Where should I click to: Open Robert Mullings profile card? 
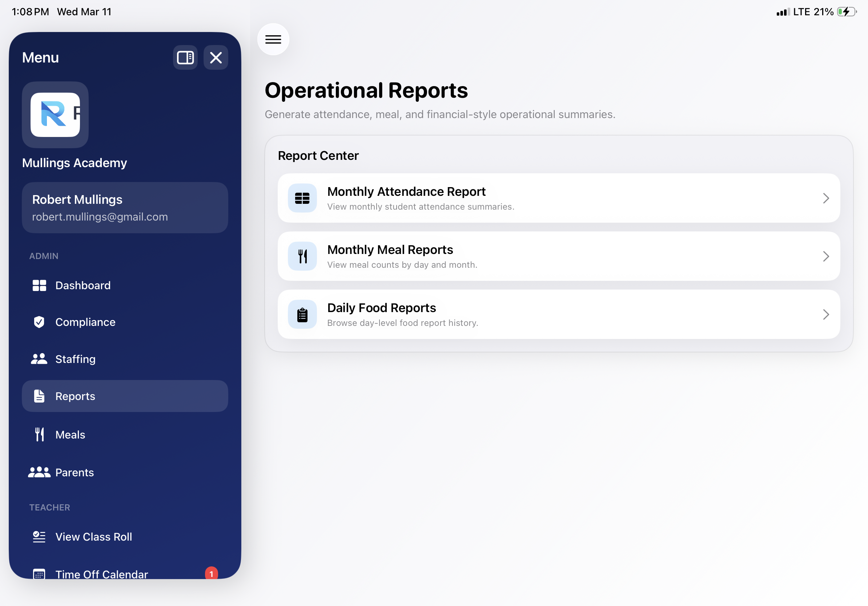pyautogui.click(x=125, y=208)
